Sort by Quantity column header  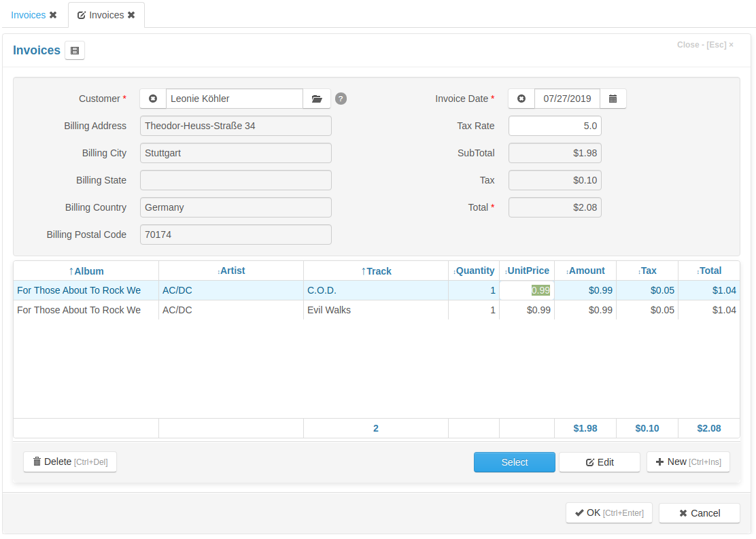click(x=474, y=271)
